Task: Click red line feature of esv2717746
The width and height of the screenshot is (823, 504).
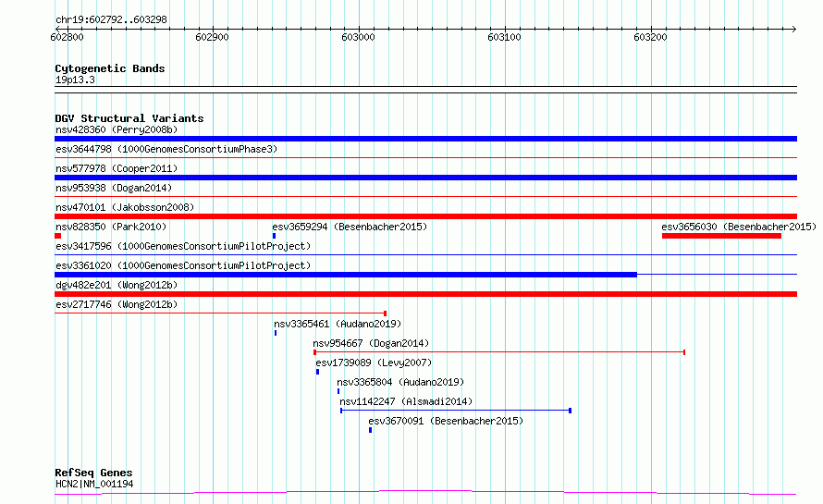Action: point(220,313)
